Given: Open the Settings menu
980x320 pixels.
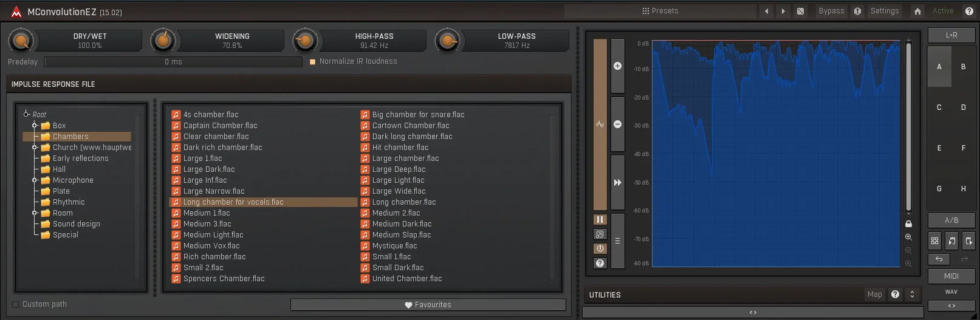Looking at the screenshot, I should point(885,11).
